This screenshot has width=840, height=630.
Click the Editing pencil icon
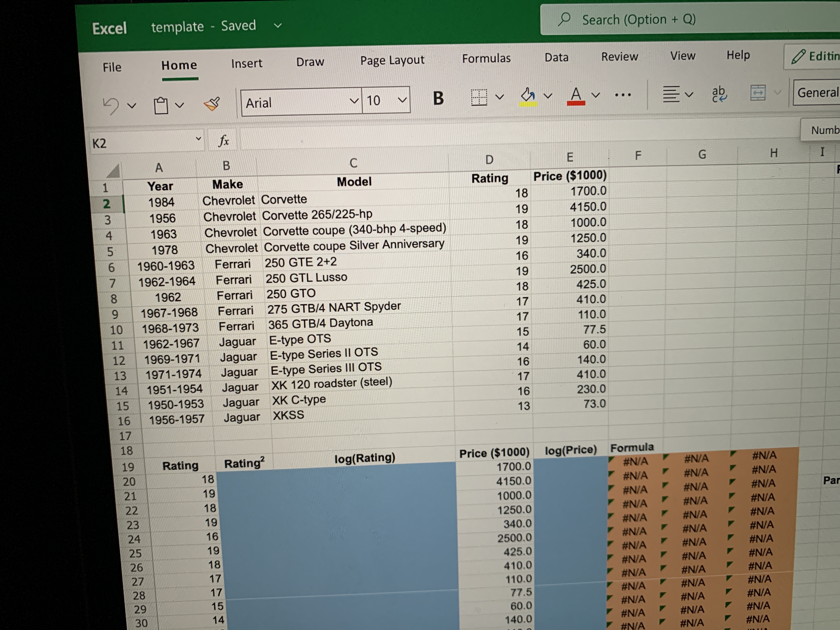(x=798, y=57)
